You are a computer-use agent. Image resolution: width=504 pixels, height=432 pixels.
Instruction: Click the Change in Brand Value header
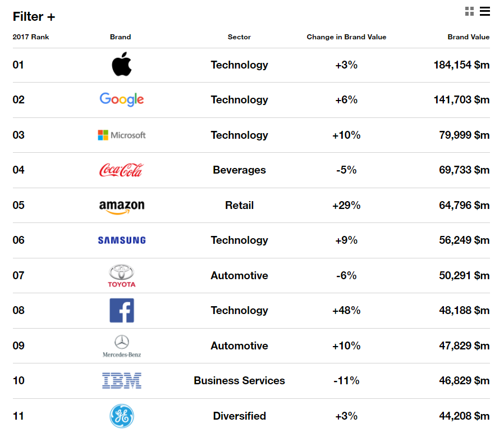coord(346,37)
